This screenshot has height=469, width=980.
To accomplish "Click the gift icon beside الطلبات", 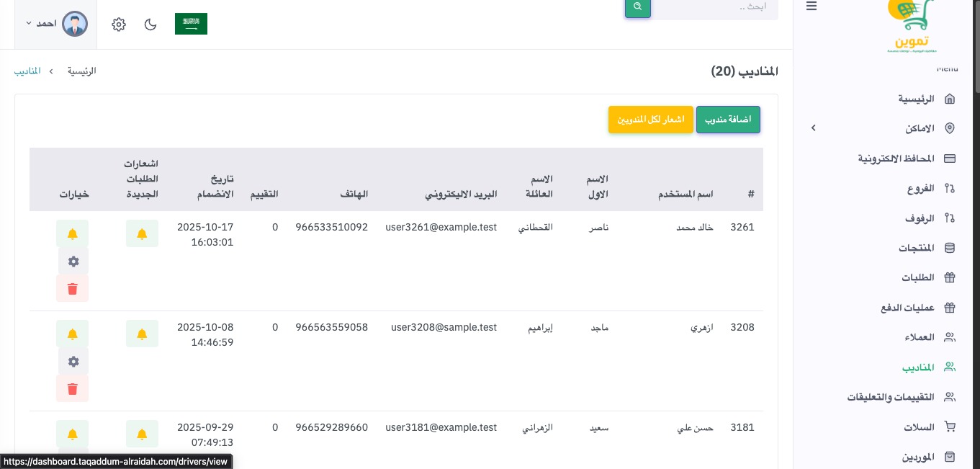I will tap(950, 277).
